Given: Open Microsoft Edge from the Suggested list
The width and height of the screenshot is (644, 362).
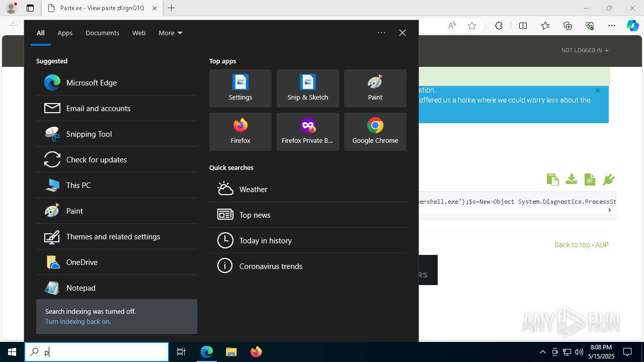Looking at the screenshot, I should tap(117, 82).
